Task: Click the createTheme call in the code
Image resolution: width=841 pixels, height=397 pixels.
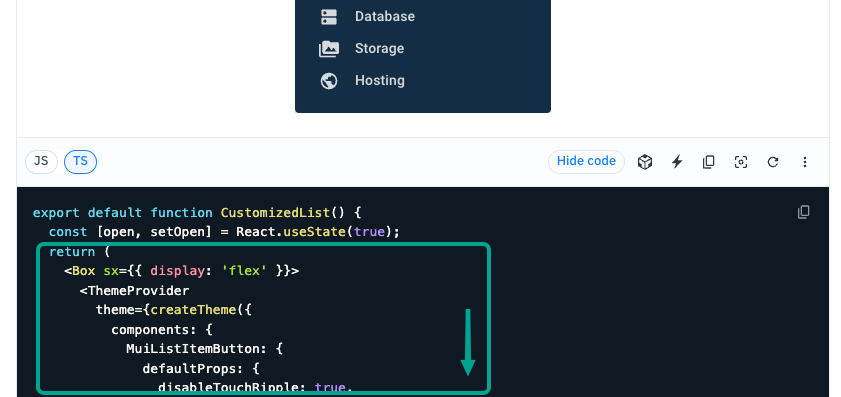Action: click(x=193, y=310)
